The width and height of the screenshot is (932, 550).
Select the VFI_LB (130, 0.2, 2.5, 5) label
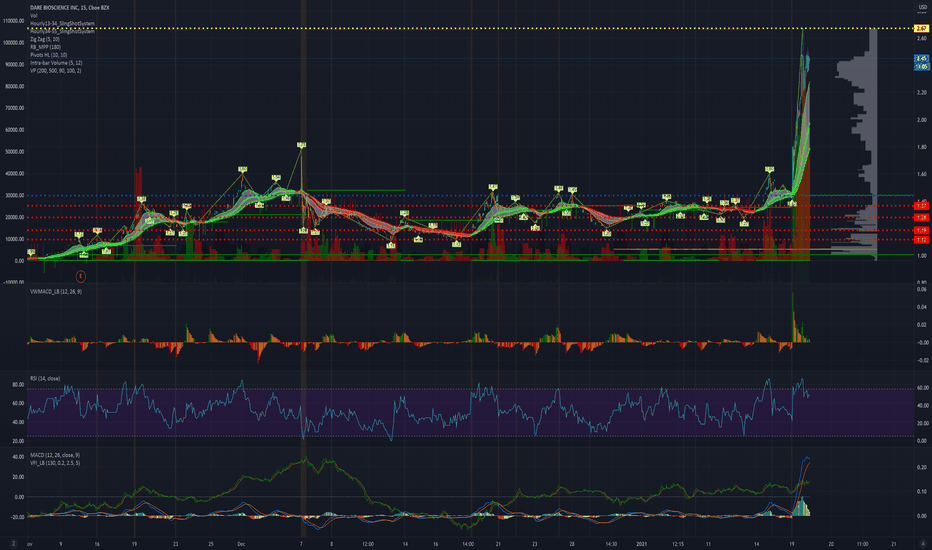pyautogui.click(x=55, y=463)
